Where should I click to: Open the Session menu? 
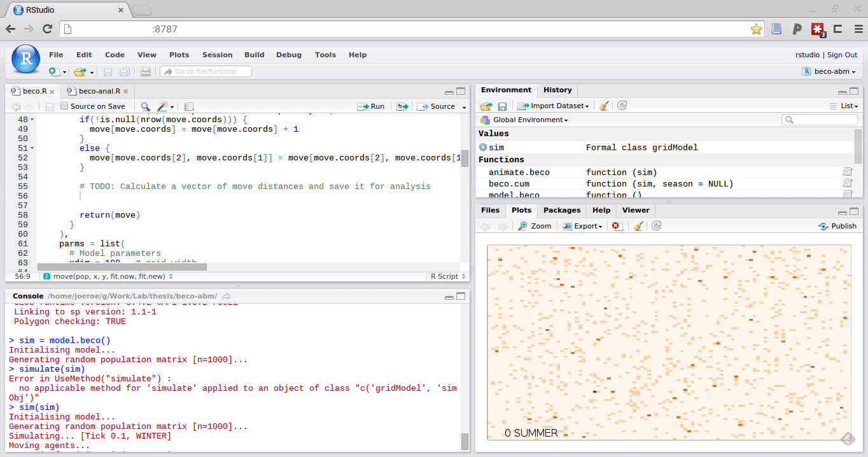coord(217,55)
